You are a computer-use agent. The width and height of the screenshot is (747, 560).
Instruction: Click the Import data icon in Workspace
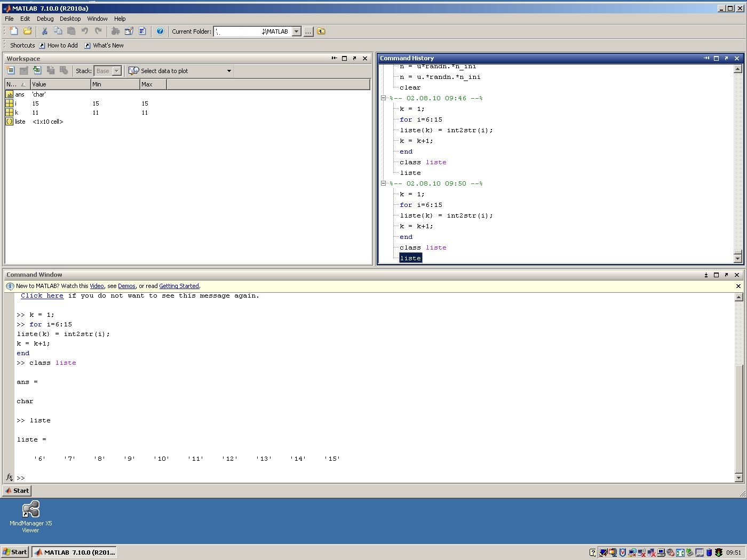(x=37, y=70)
